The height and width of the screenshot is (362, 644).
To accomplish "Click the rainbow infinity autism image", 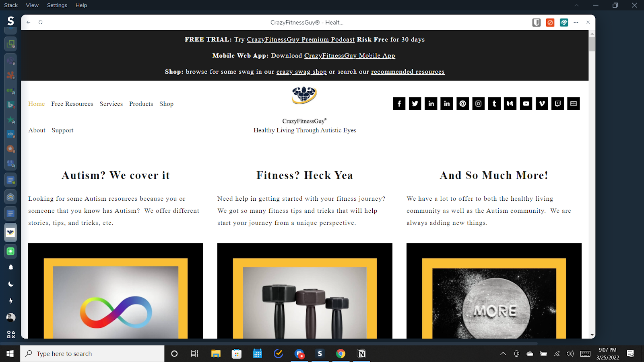I will tap(116, 291).
